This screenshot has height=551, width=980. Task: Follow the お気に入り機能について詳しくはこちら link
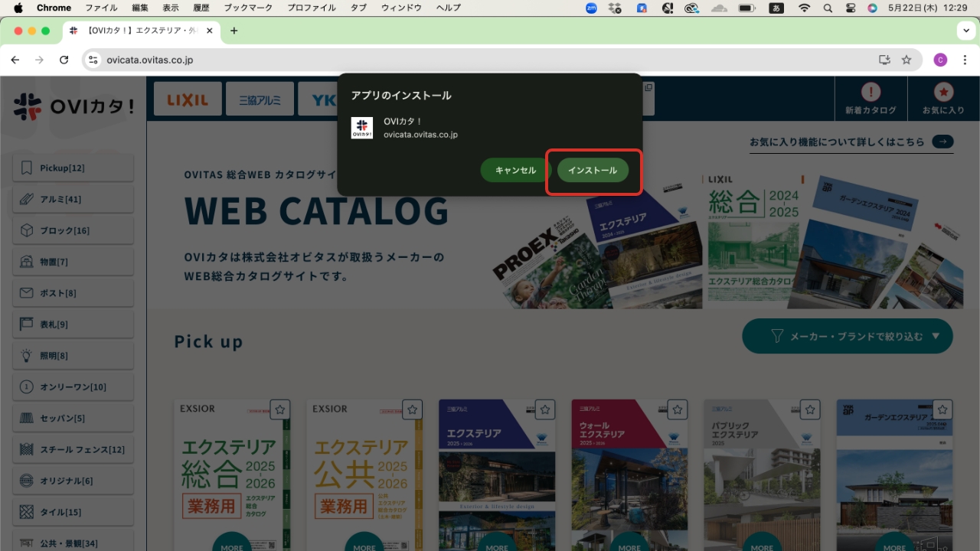pyautogui.click(x=851, y=142)
